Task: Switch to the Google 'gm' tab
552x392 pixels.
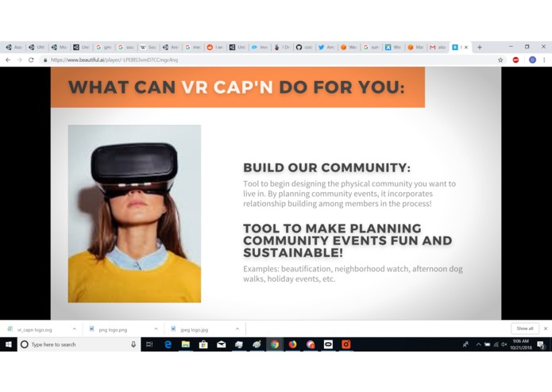Action: (x=103, y=47)
